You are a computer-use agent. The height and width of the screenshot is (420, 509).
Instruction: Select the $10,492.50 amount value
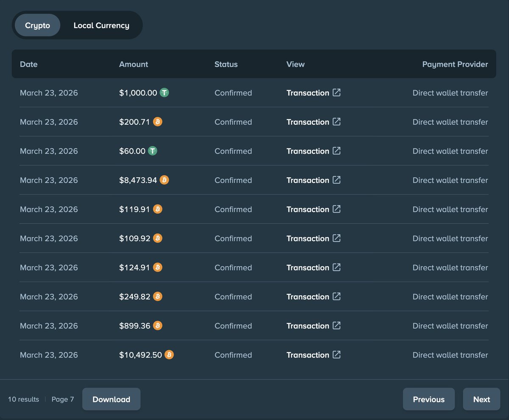click(x=140, y=355)
